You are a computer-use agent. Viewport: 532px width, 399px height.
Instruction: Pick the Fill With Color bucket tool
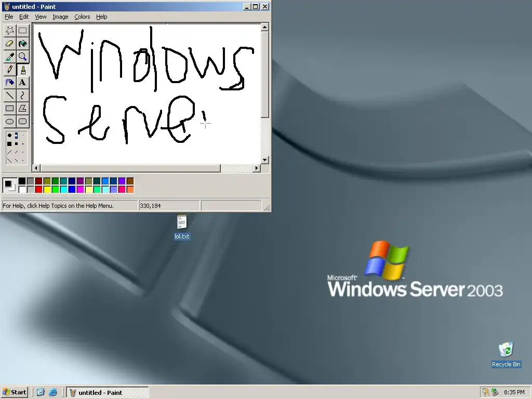[x=23, y=44]
